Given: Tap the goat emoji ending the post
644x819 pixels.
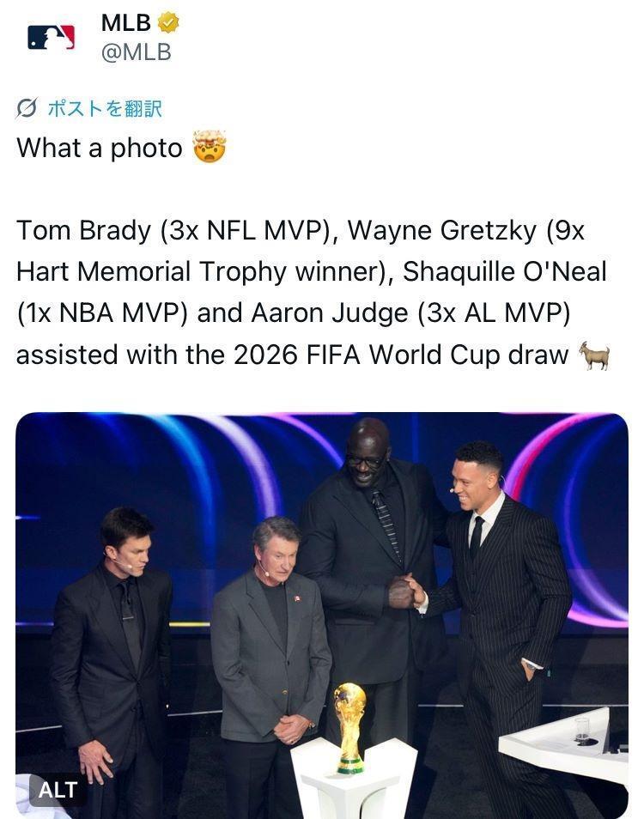Looking at the screenshot, I should click(594, 355).
